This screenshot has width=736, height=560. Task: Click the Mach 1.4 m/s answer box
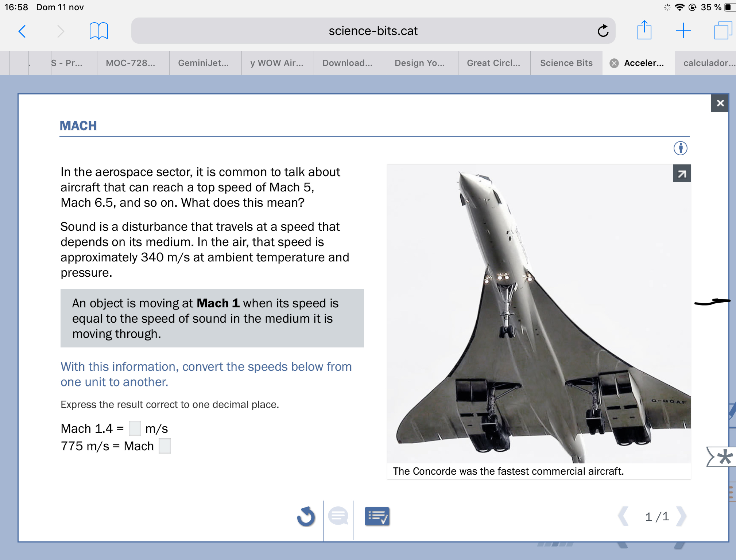[x=135, y=428]
